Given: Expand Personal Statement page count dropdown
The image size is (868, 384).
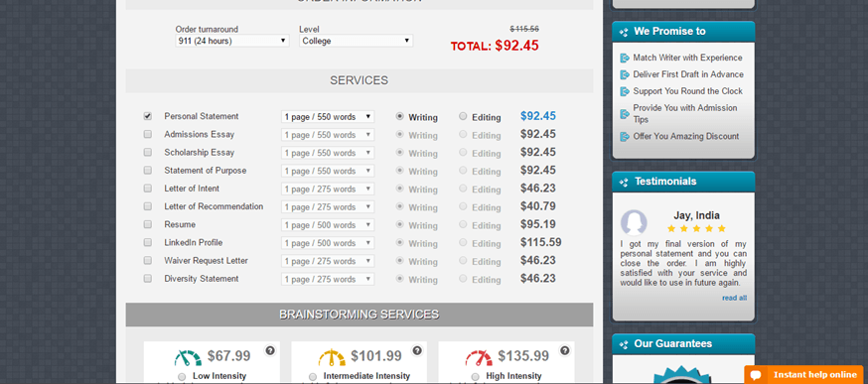Looking at the screenshot, I should click(x=328, y=117).
